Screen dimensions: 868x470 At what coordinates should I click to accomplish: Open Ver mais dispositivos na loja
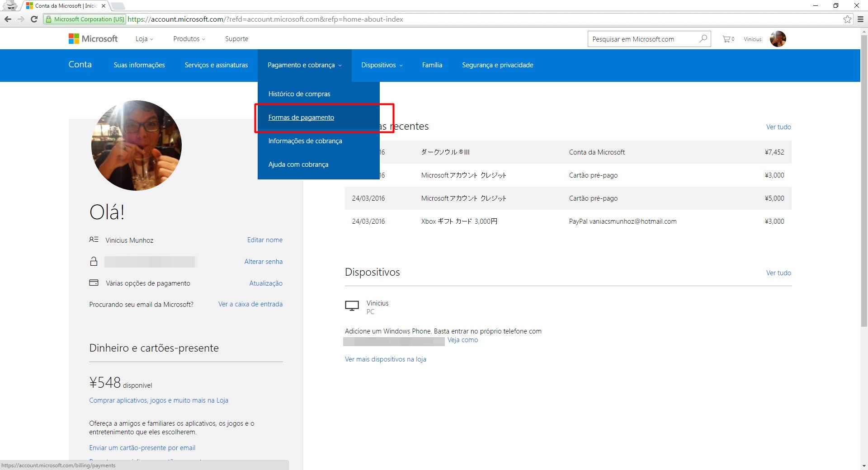tap(386, 359)
